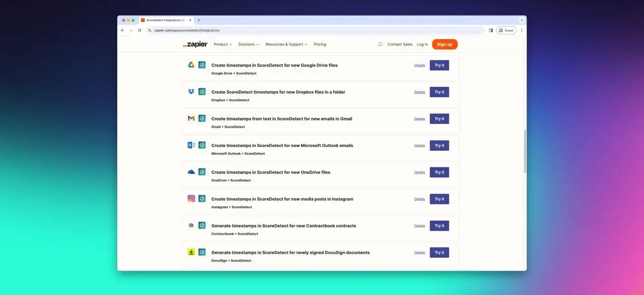Click the Contractbook app icon

coord(191,226)
